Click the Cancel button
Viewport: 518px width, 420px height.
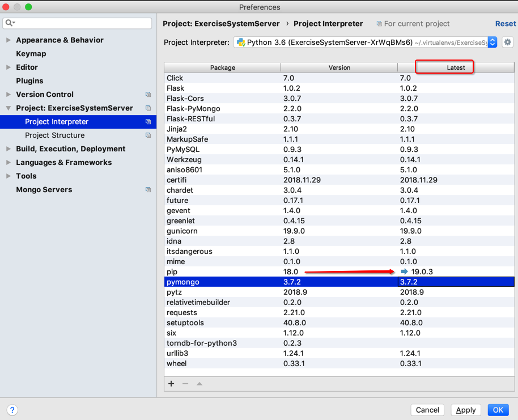pos(427,410)
